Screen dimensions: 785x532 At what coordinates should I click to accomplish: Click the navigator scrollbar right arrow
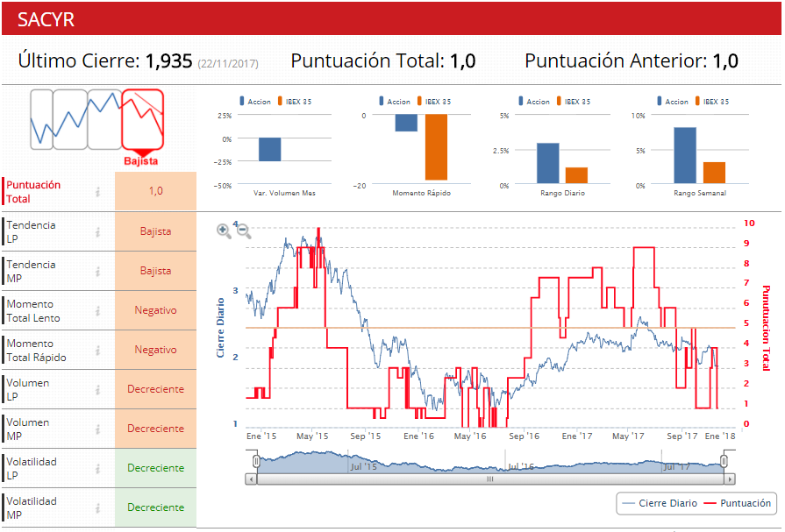click(730, 479)
